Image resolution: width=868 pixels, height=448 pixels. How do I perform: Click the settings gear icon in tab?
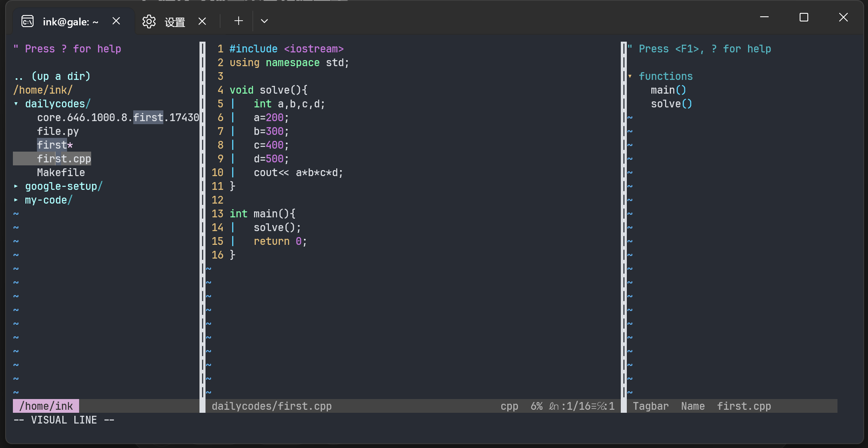coord(149,21)
